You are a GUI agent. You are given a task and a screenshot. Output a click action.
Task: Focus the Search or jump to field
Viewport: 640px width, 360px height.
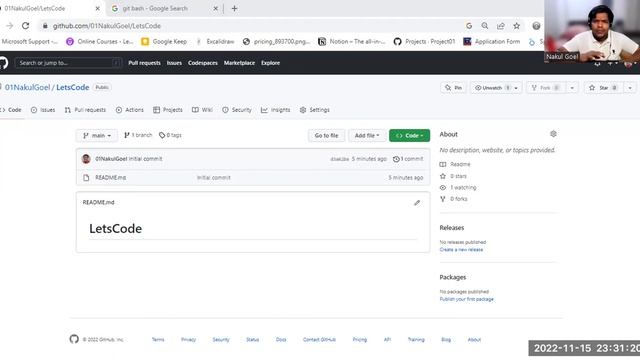pos(68,63)
